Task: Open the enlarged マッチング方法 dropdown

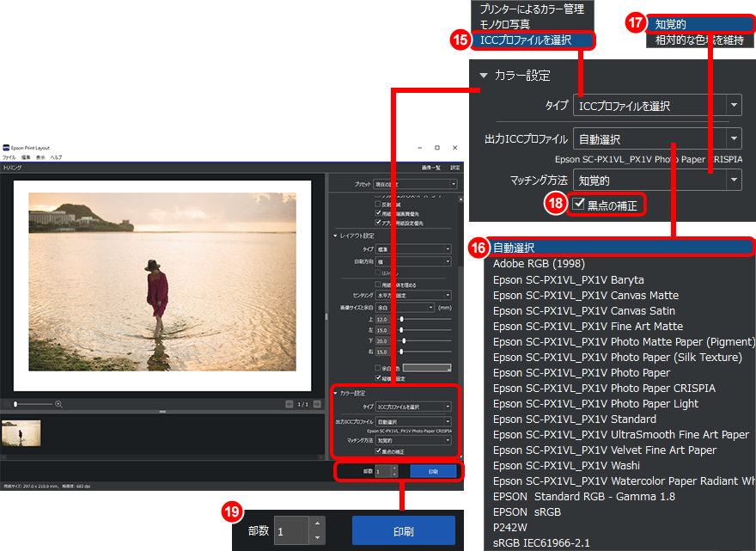Action: click(x=657, y=181)
